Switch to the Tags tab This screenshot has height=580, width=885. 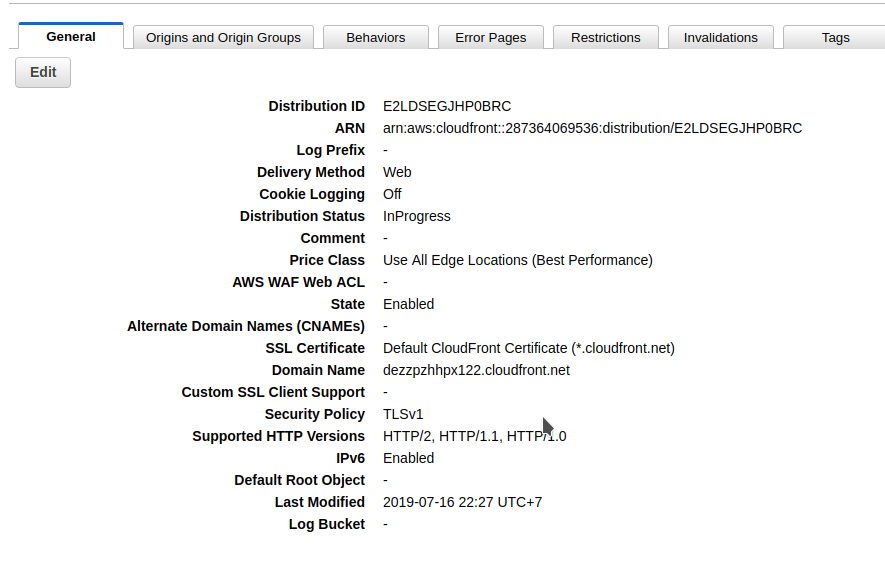(x=835, y=38)
